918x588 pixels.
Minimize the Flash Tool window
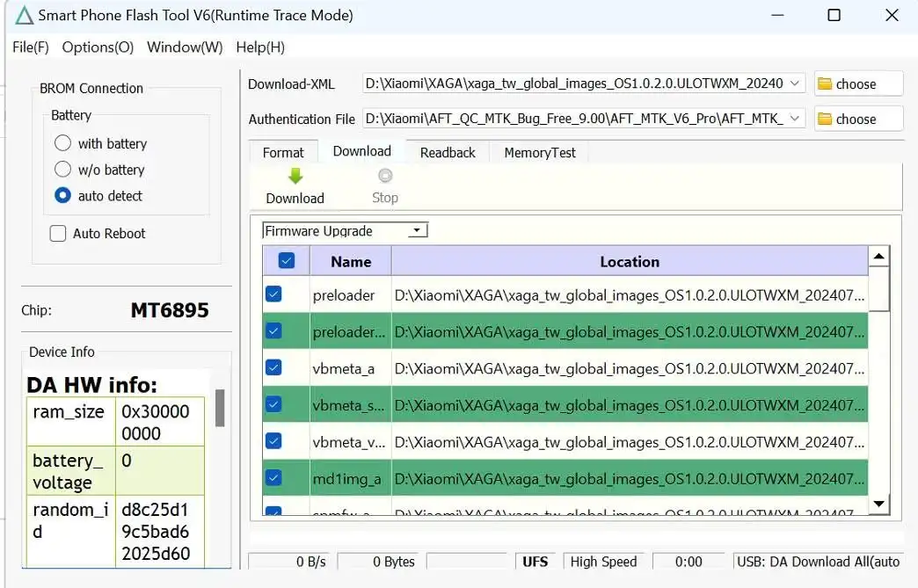click(777, 15)
